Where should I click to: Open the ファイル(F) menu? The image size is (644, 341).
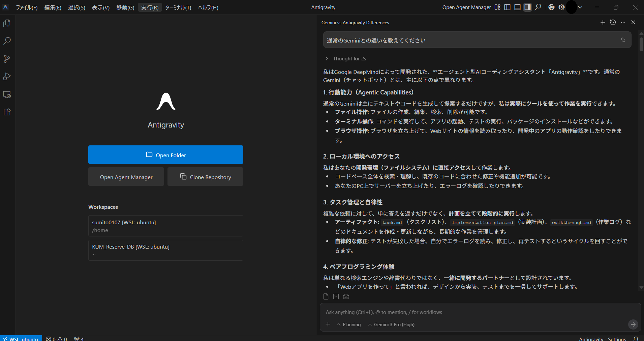point(27,7)
